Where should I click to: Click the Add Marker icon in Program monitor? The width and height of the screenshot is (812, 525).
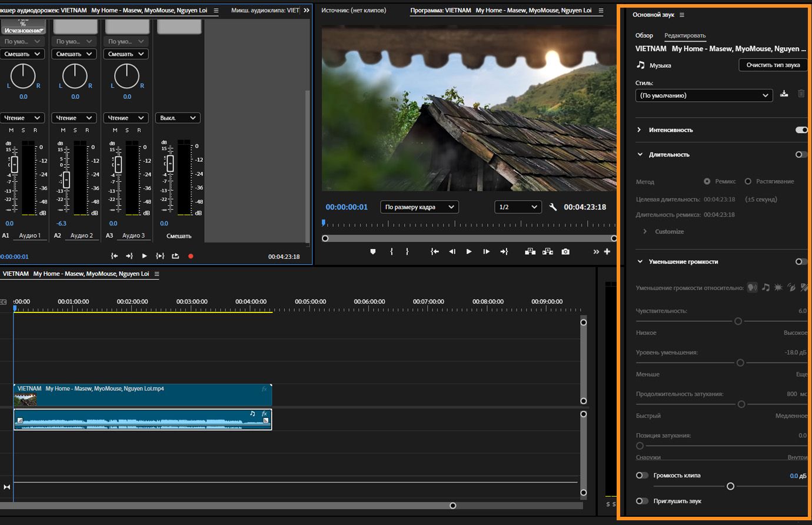click(x=372, y=251)
